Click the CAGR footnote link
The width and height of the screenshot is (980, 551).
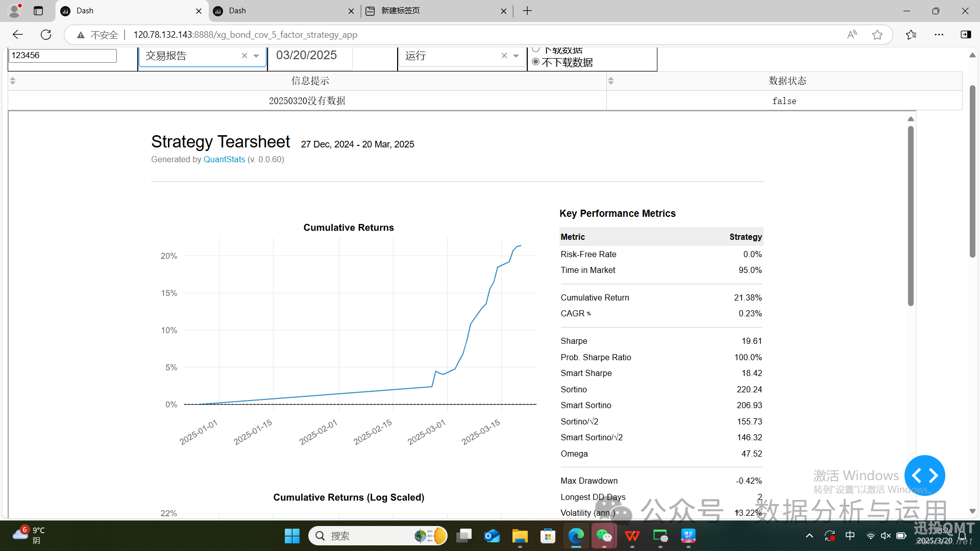point(589,313)
